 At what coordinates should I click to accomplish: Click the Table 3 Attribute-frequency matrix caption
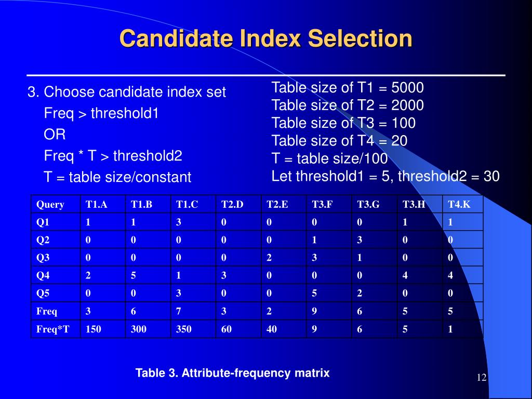(x=232, y=373)
